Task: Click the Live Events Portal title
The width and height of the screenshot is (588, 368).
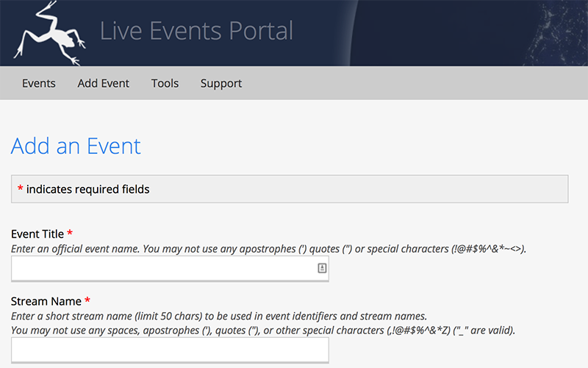Action: click(196, 31)
